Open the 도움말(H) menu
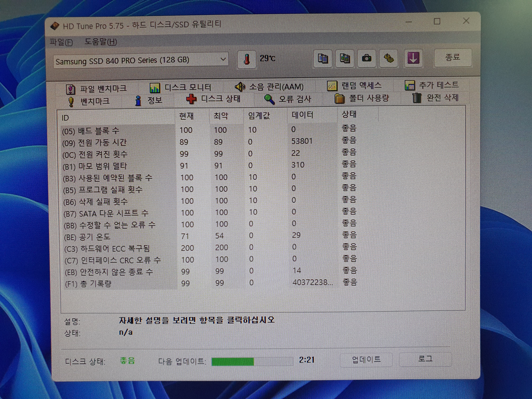Screen dimensions: 532x399 (x=101, y=42)
